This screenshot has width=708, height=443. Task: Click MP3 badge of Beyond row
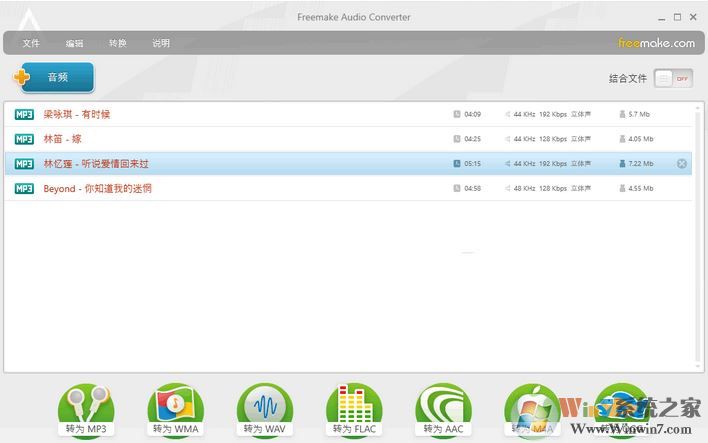(24, 188)
